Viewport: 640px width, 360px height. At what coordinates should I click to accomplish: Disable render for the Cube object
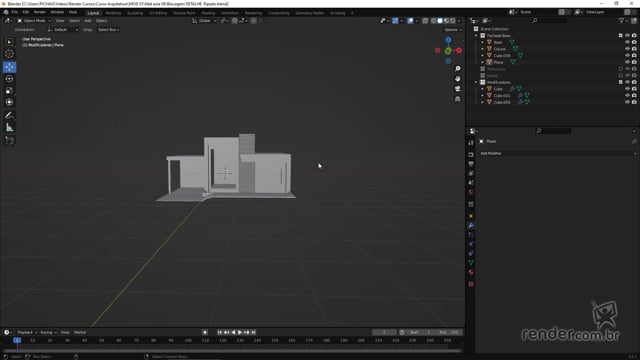pos(634,89)
